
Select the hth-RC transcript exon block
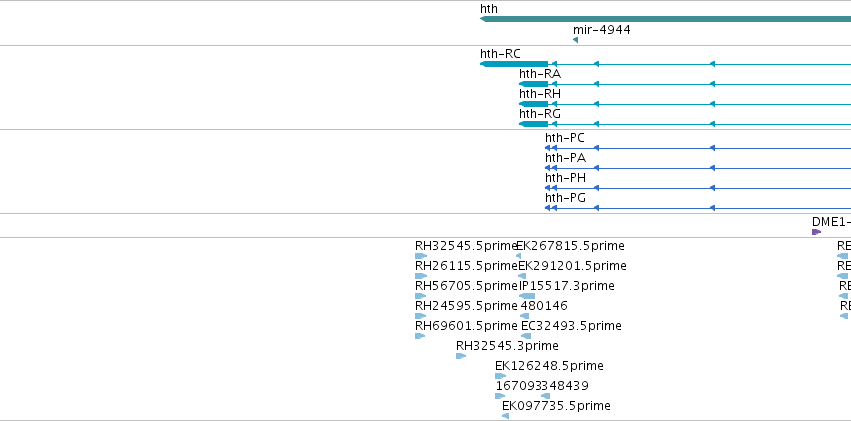pyautogui.click(x=514, y=64)
